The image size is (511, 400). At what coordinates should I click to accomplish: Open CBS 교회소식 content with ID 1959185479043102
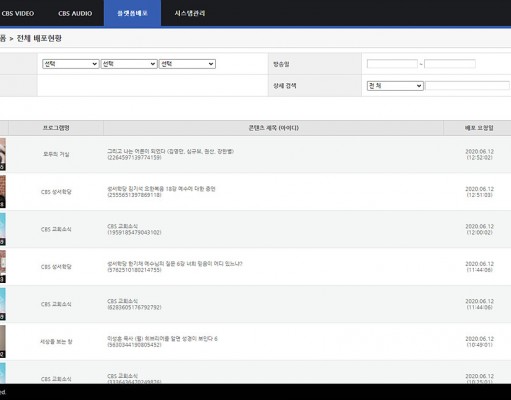click(x=134, y=229)
